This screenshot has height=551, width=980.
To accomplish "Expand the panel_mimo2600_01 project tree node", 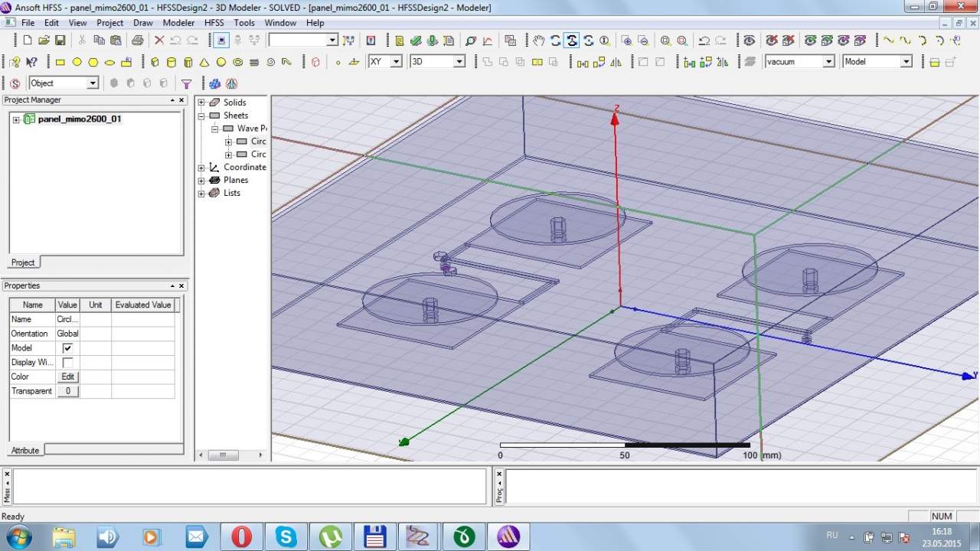I will (16, 119).
